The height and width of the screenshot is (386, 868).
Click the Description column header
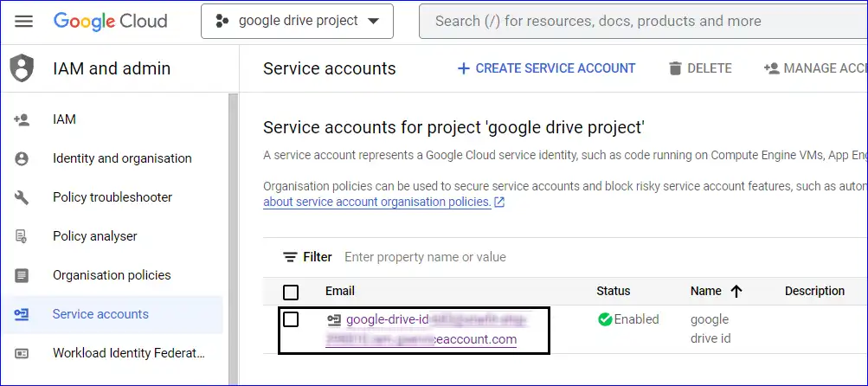pos(815,291)
